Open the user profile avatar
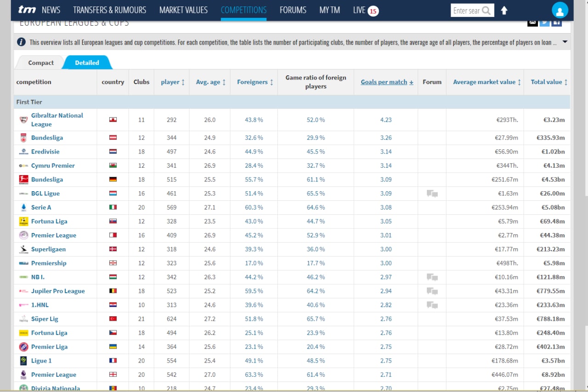Screen dimensions: 588x392 tap(560, 10)
